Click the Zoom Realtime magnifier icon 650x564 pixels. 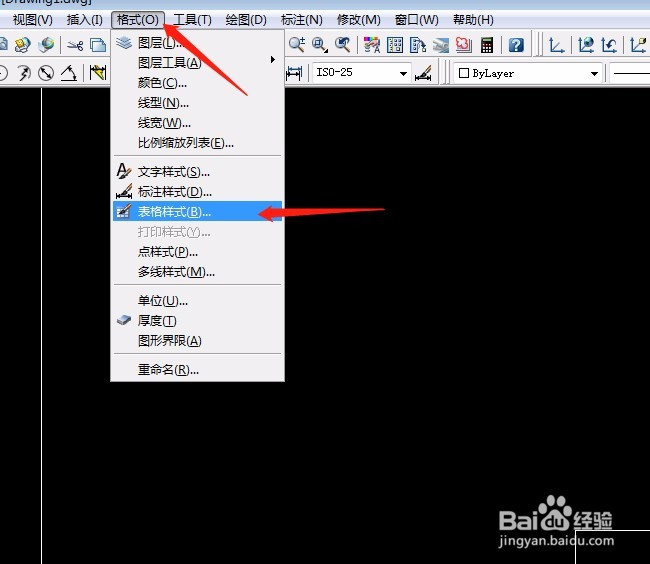pos(297,44)
